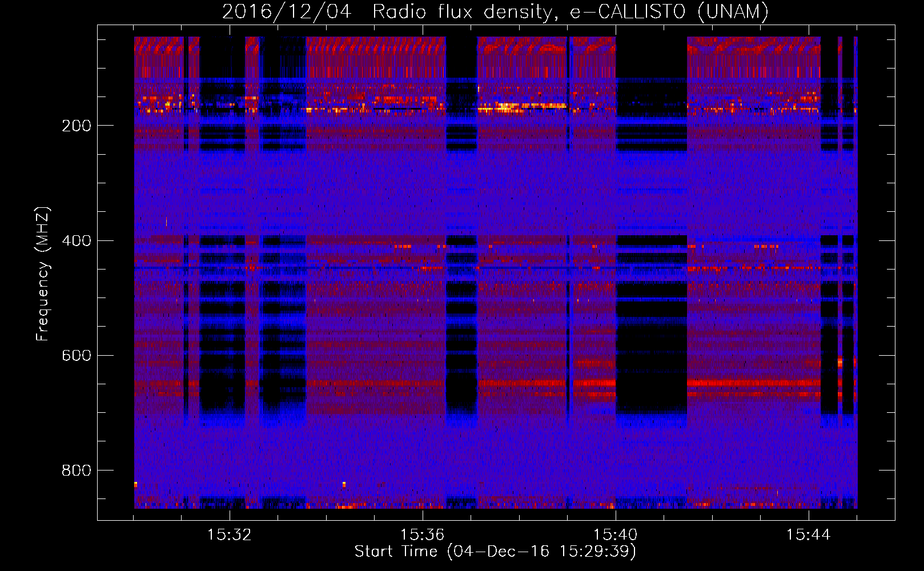The width and height of the screenshot is (924, 571).
Task: Click the 15:44 time tick label
Action: (809, 534)
